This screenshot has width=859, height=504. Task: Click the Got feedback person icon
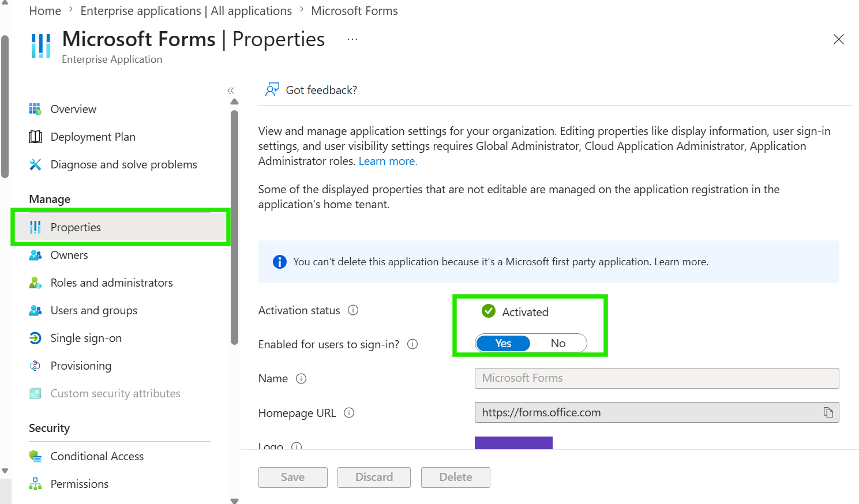272,89
